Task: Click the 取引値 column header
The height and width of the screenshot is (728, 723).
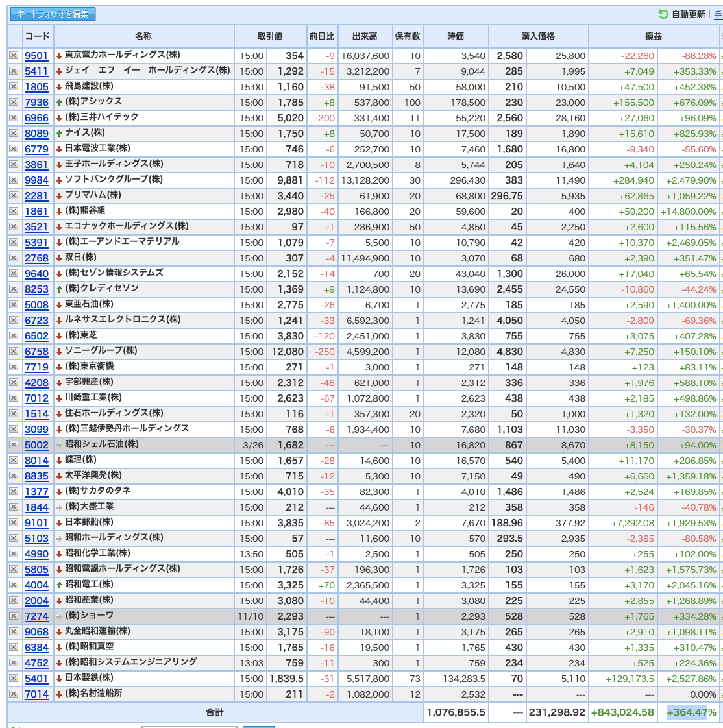Action: pos(270,36)
